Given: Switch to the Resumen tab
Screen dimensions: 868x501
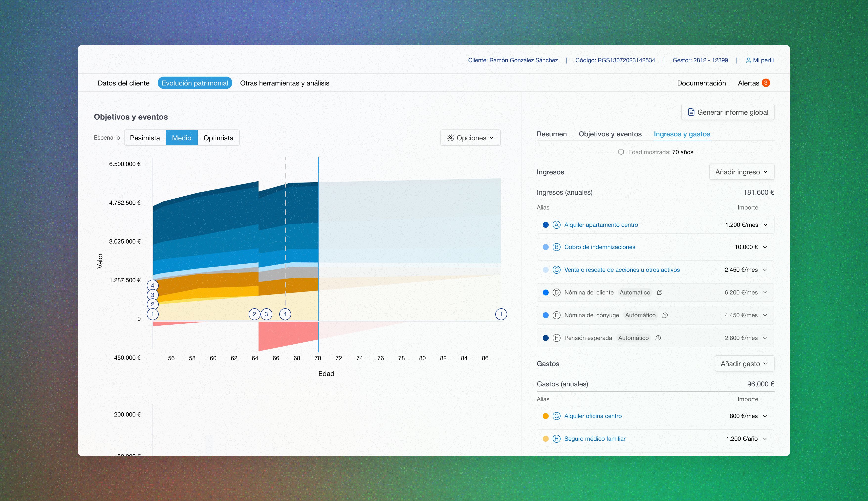Looking at the screenshot, I should click(551, 134).
